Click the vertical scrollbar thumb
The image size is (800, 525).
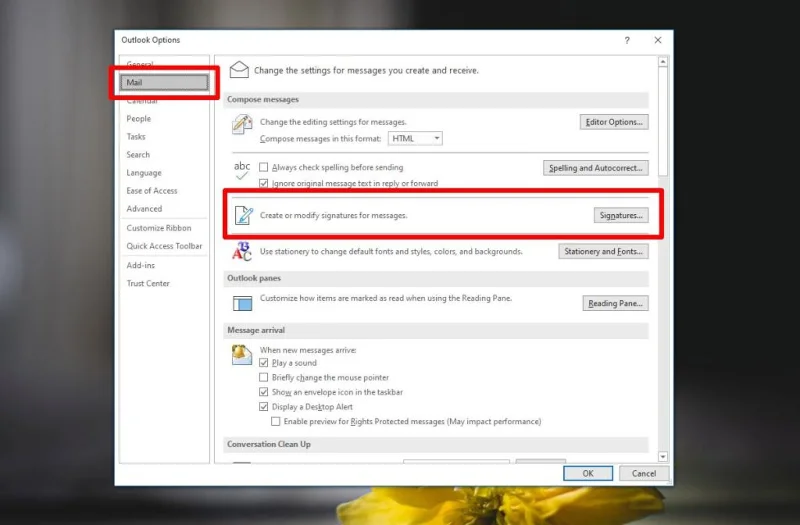pyautogui.click(x=663, y=121)
